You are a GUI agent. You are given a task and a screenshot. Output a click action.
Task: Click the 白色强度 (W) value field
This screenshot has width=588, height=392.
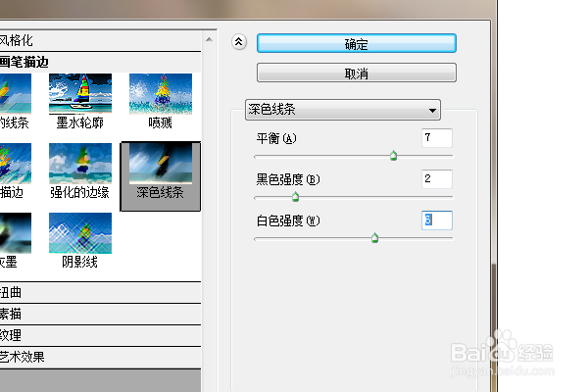point(437,220)
